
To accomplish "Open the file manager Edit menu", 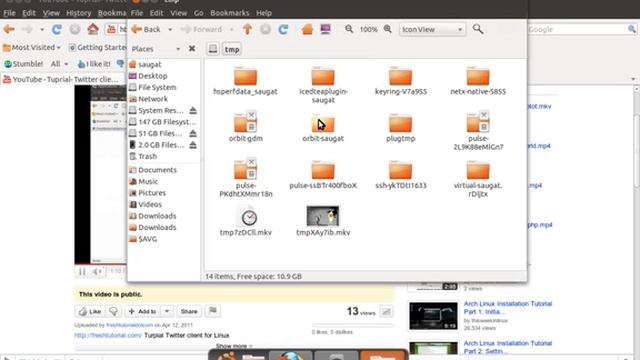I will click(x=156, y=13).
